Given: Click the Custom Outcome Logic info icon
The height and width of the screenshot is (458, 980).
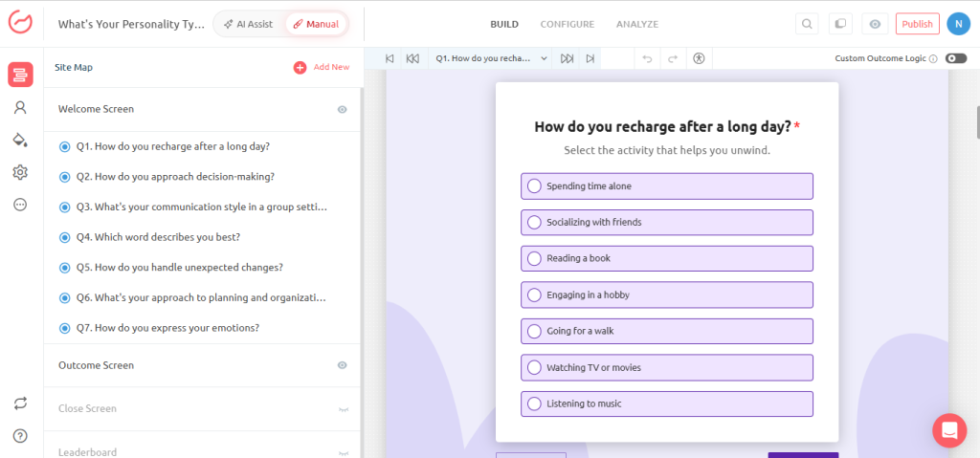Looking at the screenshot, I should click(933, 58).
